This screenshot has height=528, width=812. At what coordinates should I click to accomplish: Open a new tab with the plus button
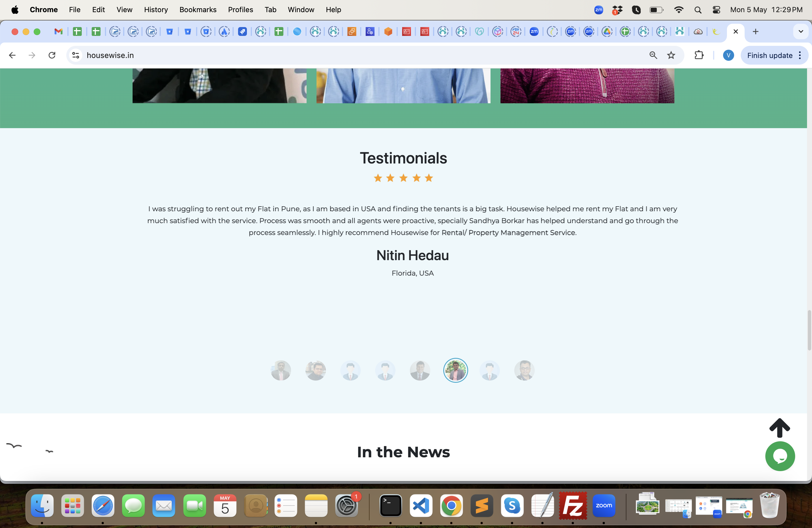click(755, 32)
